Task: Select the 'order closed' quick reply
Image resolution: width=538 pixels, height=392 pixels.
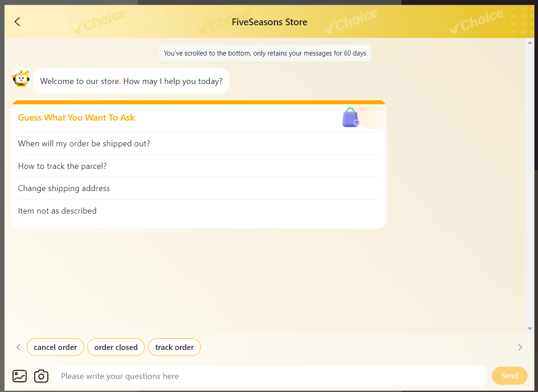Action: 116,347
